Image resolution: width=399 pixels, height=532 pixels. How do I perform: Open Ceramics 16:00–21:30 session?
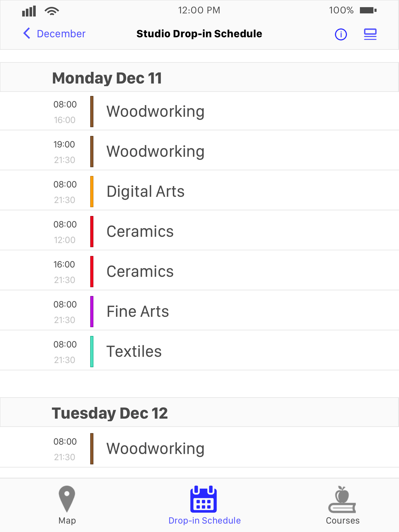click(199, 271)
